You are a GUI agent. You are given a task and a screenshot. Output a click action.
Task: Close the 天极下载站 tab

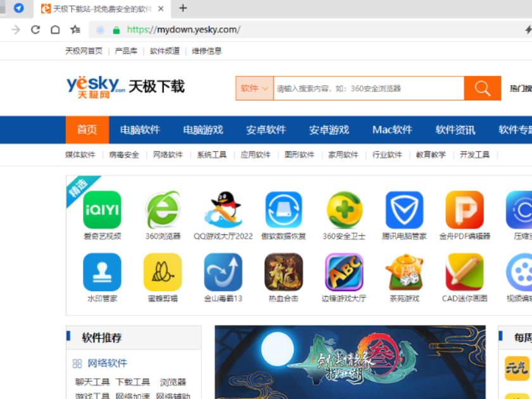click(161, 9)
